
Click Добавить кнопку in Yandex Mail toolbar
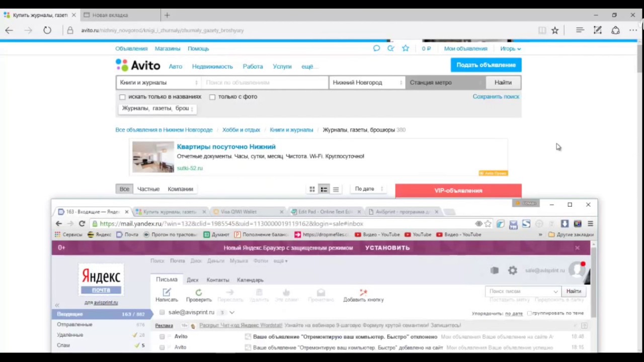[x=363, y=295]
